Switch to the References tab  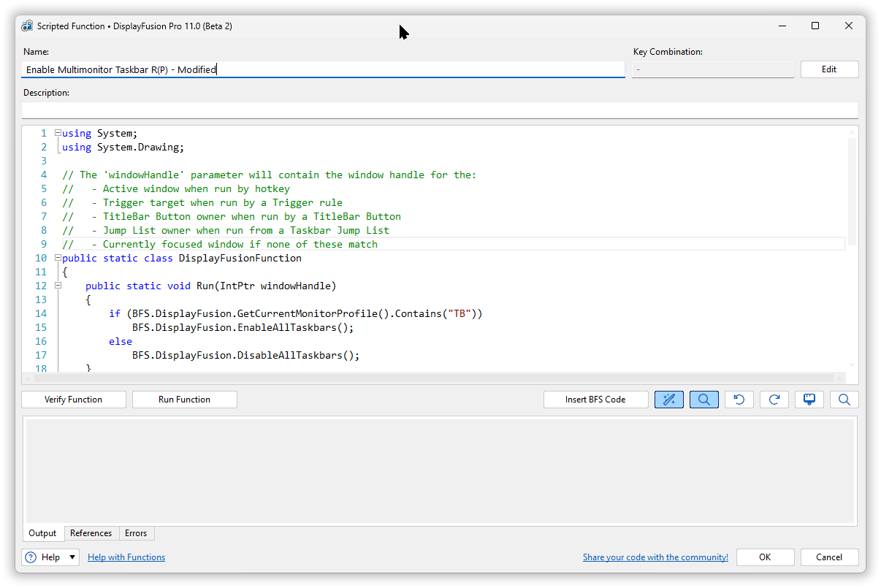[x=91, y=533]
